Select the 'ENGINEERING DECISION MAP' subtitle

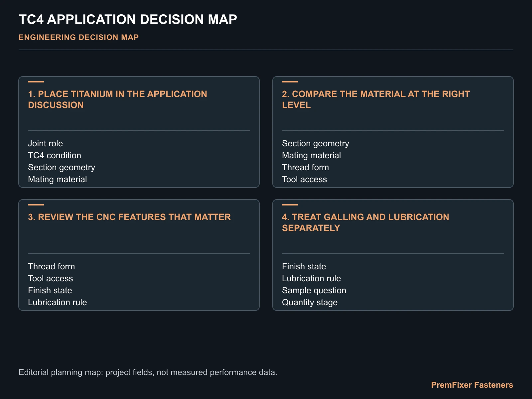[x=79, y=37]
